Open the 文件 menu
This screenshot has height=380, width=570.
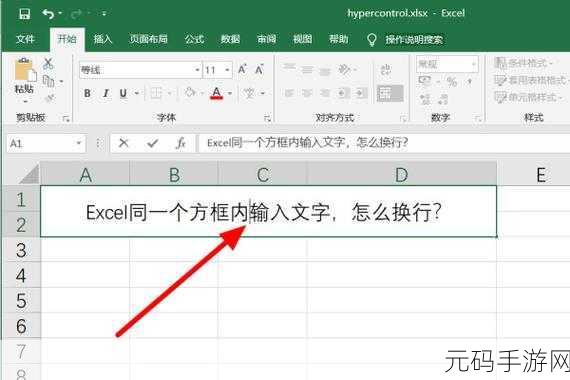point(25,39)
